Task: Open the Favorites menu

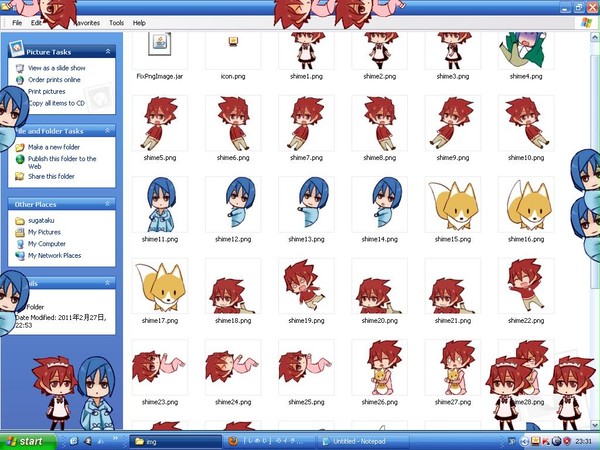Action: [87, 23]
